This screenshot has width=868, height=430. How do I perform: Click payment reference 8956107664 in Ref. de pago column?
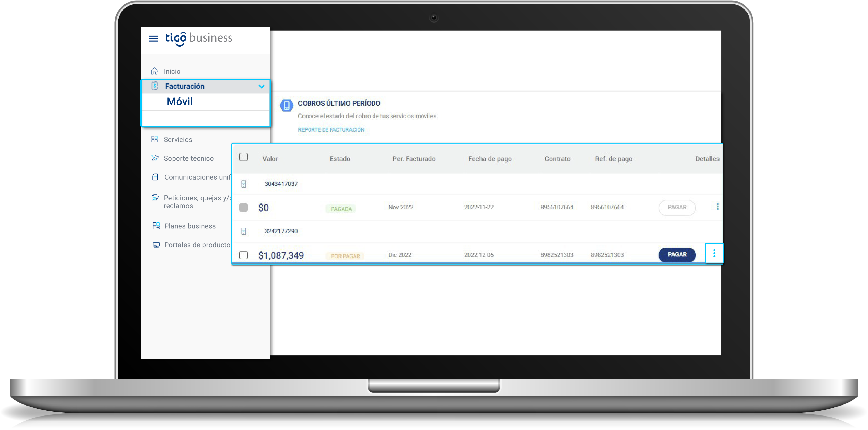coord(607,207)
